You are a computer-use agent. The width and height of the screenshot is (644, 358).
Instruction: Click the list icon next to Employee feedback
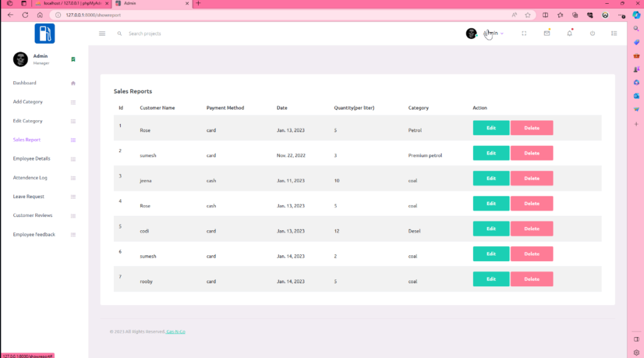(73, 235)
